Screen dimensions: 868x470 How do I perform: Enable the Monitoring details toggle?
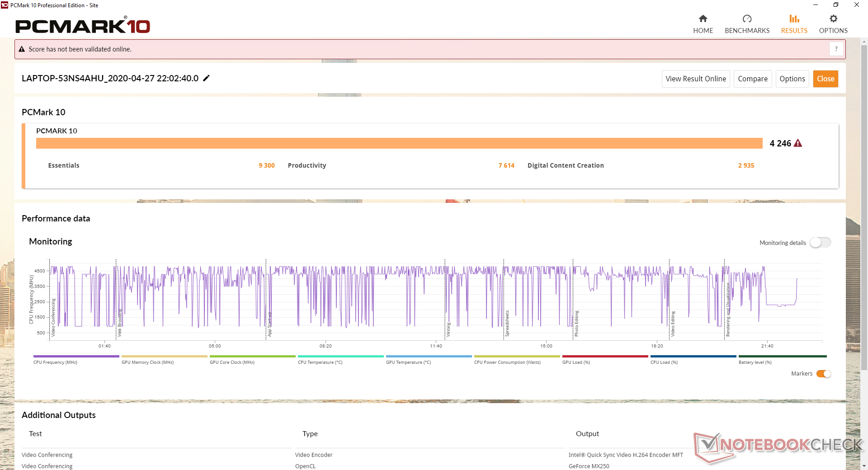pyautogui.click(x=820, y=243)
